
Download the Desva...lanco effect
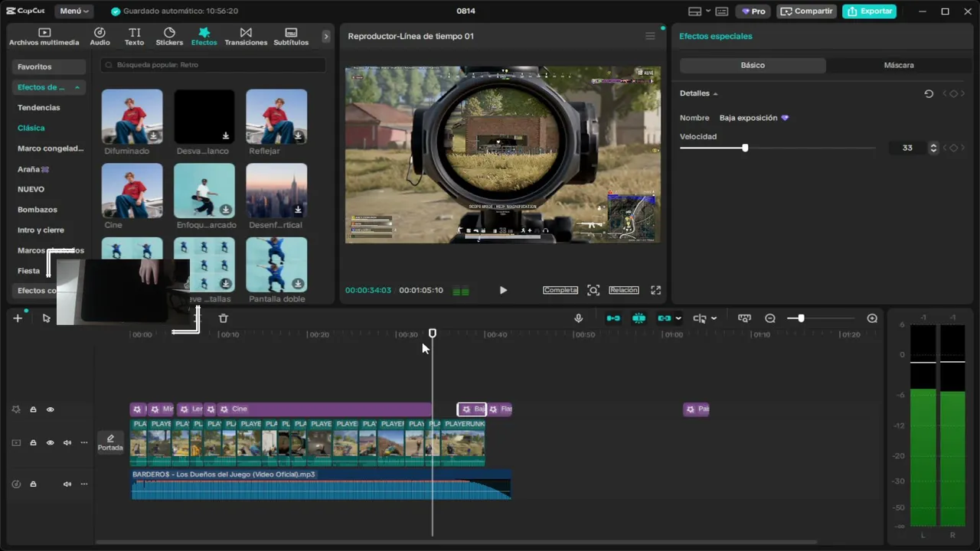(226, 135)
